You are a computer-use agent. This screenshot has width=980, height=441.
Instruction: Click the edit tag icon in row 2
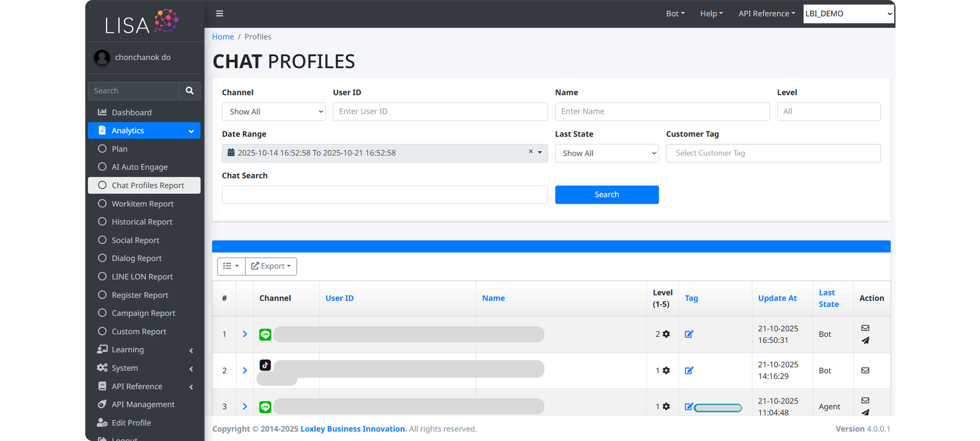689,370
